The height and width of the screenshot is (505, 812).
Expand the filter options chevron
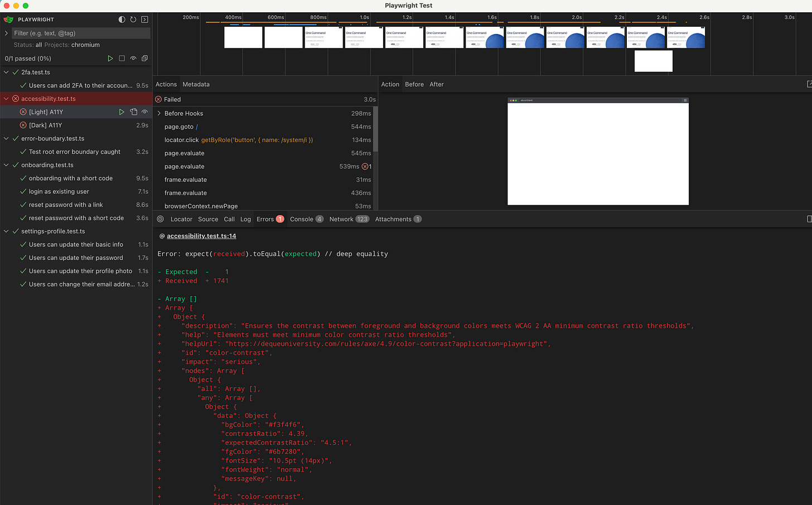(6, 33)
